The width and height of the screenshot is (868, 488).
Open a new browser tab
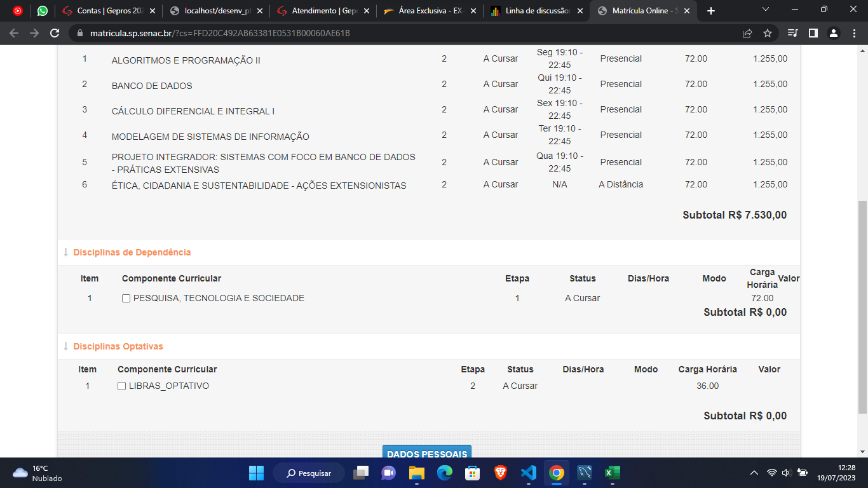[710, 11]
